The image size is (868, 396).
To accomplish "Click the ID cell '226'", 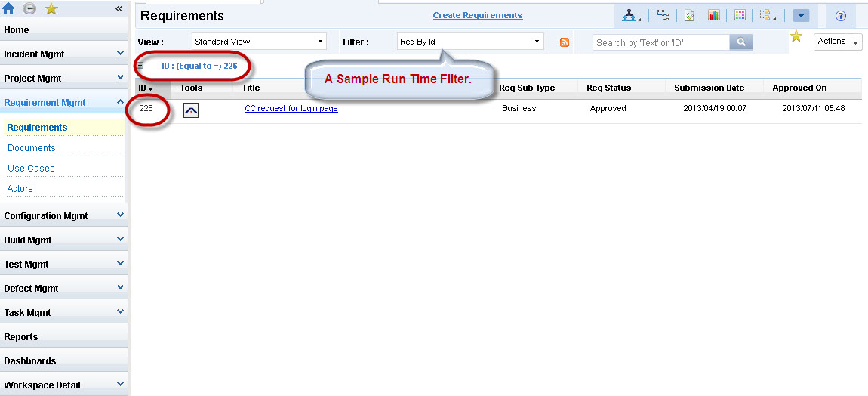I will tap(146, 108).
